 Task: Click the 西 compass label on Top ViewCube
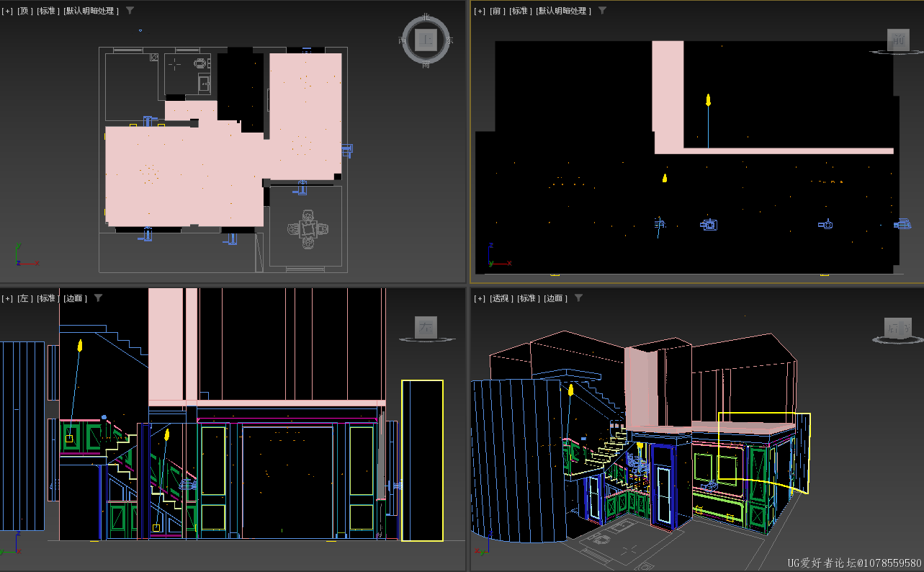point(403,41)
